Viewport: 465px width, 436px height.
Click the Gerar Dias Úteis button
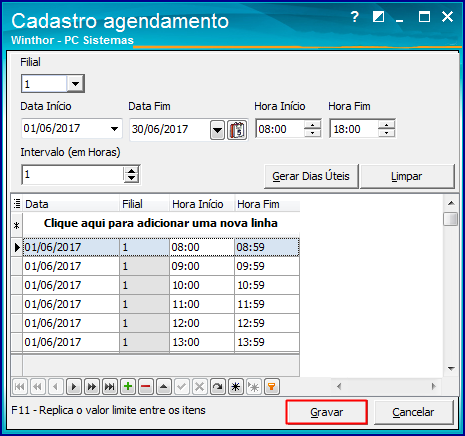311,176
